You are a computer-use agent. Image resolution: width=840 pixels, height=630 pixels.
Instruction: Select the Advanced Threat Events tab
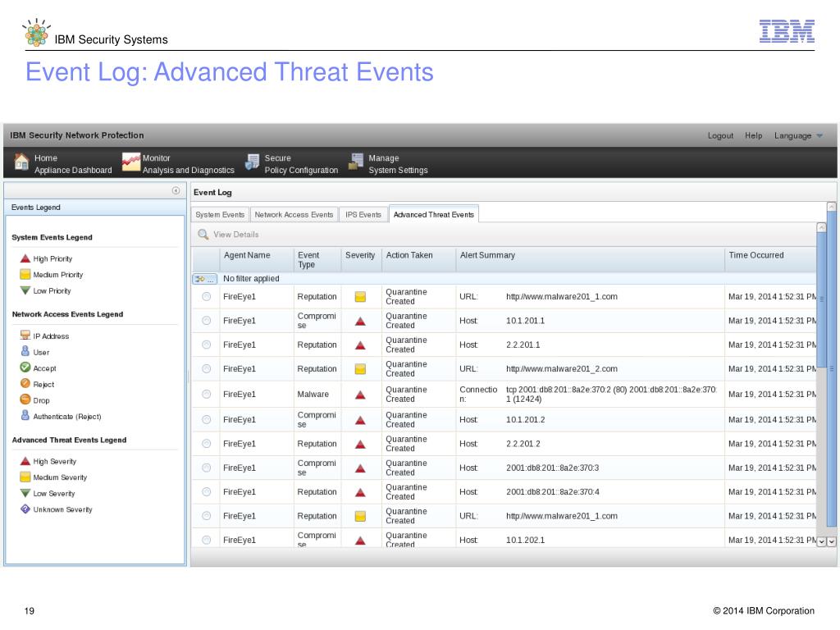pyautogui.click(x=433, y=215)
